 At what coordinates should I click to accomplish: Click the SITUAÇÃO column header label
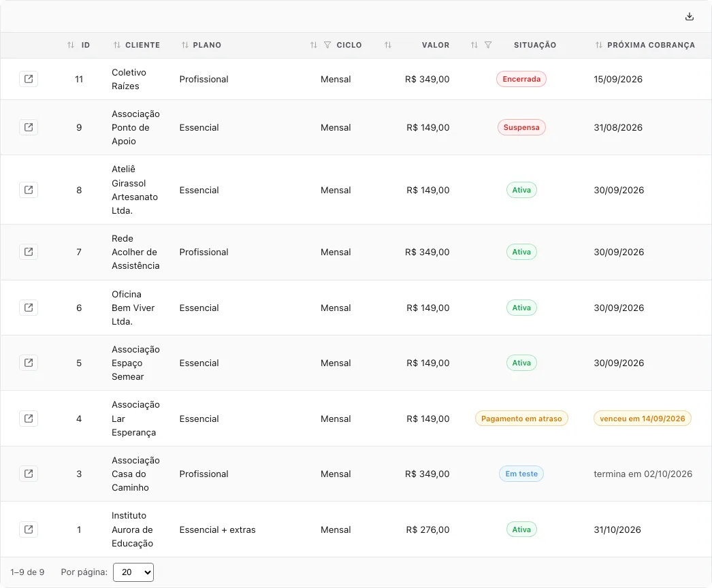(x=535, y=45)
